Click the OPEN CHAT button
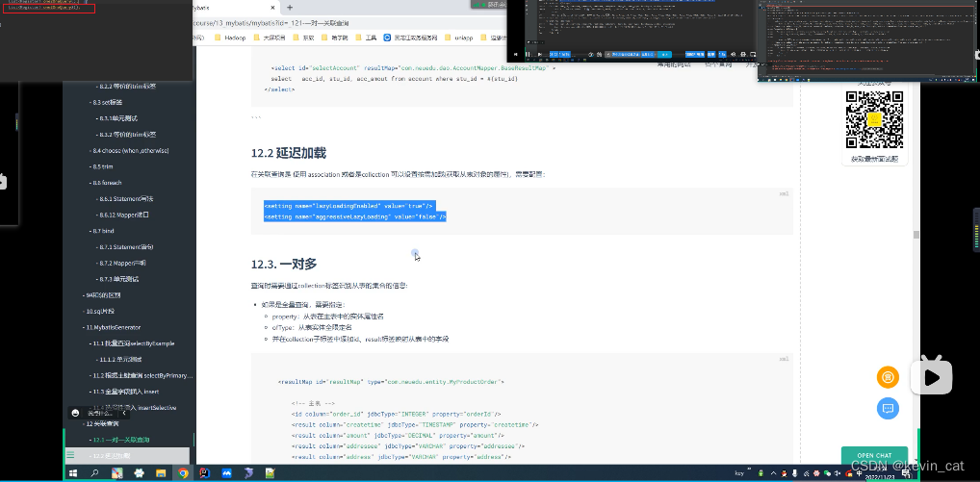 coord(874,455)
